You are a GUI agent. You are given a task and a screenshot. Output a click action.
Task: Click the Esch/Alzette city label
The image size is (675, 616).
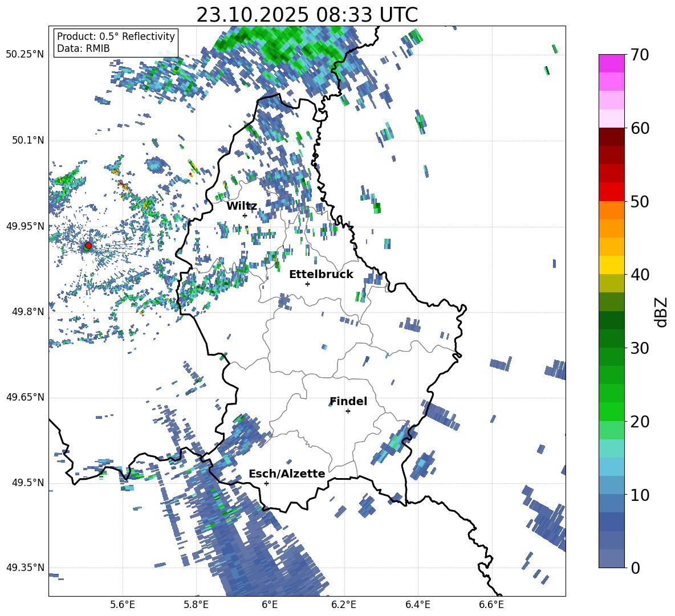(x=287, y=474)
